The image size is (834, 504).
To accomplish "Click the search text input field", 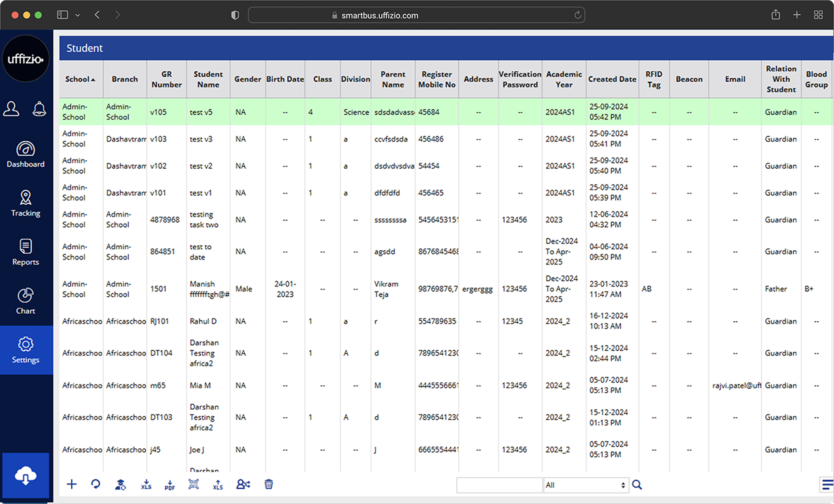I will [499, 485].
